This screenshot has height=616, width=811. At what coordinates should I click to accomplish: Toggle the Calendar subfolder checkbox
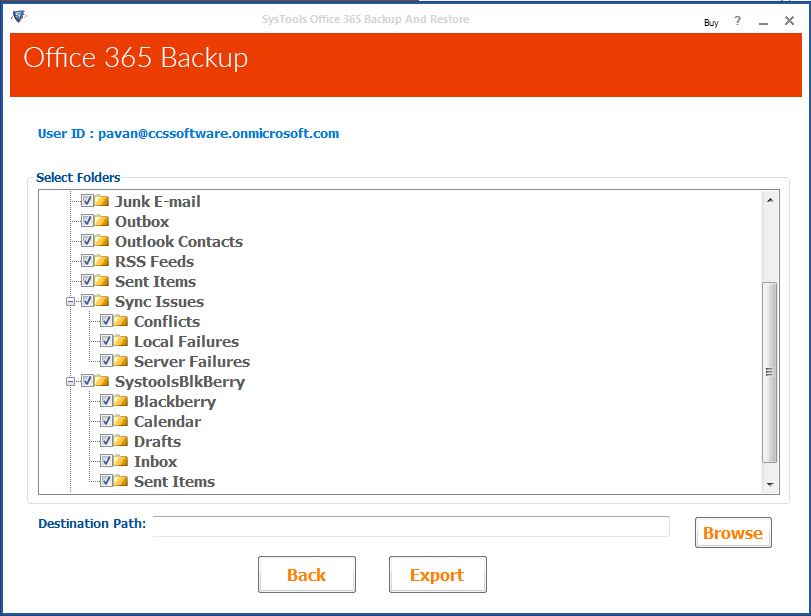pyautogui.click(x=107, y=420)
